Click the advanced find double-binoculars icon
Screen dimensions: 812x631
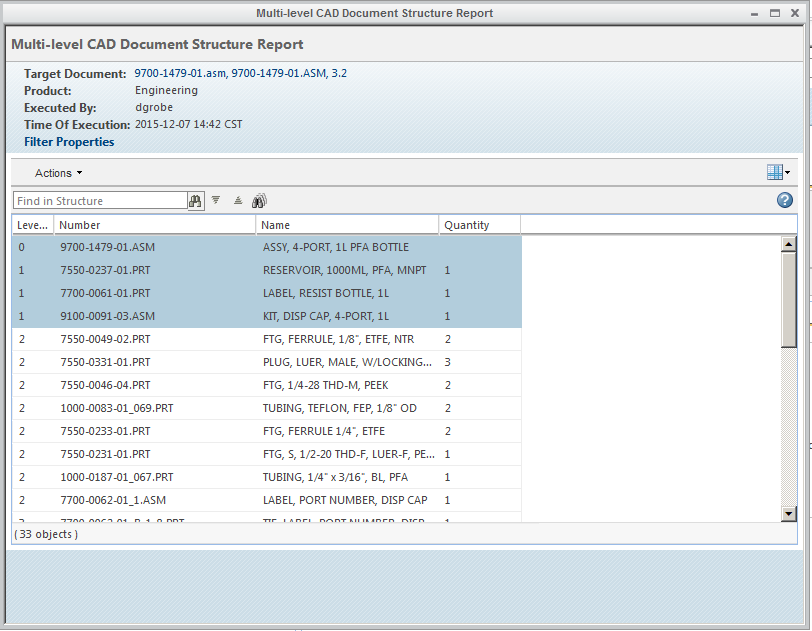259,201
